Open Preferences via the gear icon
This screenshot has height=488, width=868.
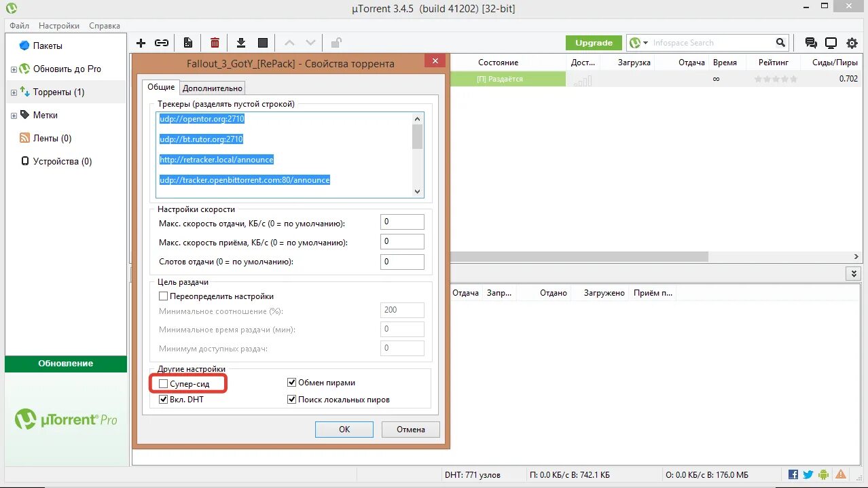[852, 43]
